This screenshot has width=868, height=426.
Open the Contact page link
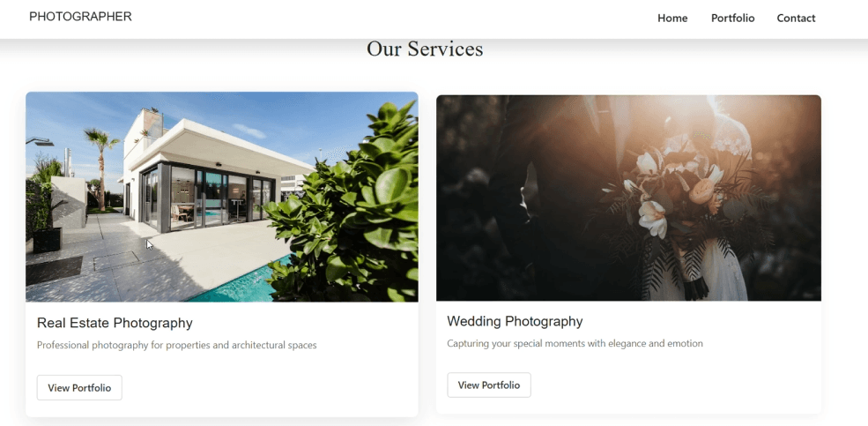[x=796, y=19]
